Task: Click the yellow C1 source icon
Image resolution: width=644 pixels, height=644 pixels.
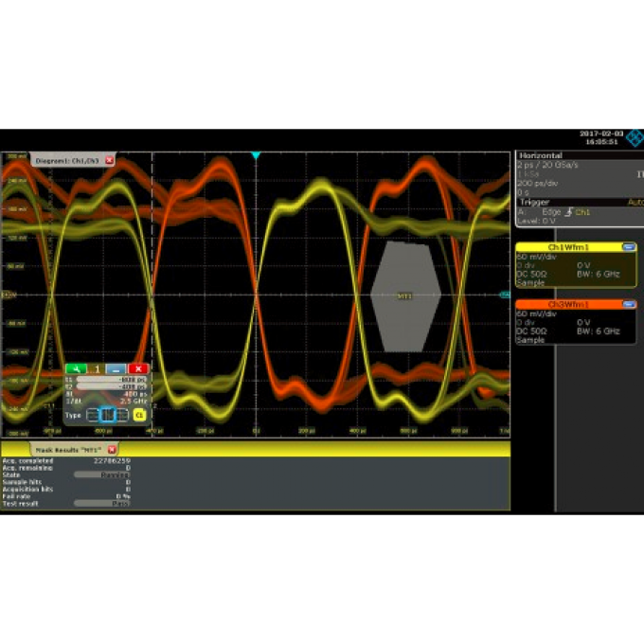Action: [139, 415]
